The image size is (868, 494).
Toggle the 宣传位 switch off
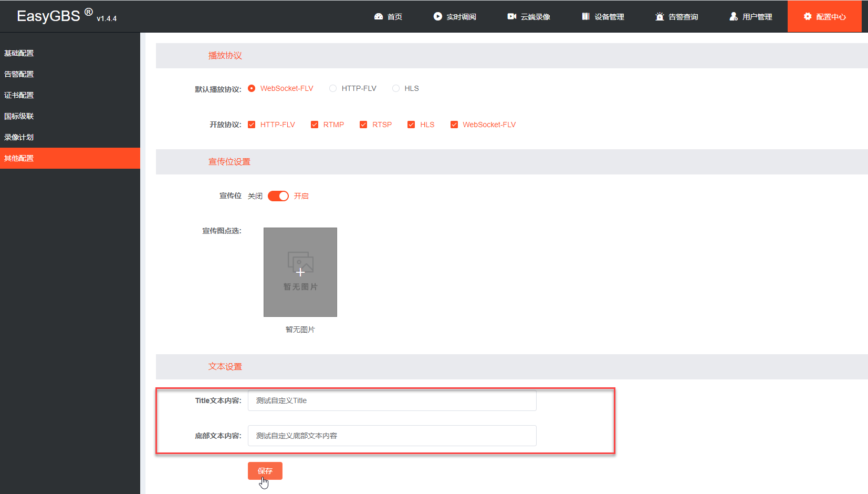278,196
